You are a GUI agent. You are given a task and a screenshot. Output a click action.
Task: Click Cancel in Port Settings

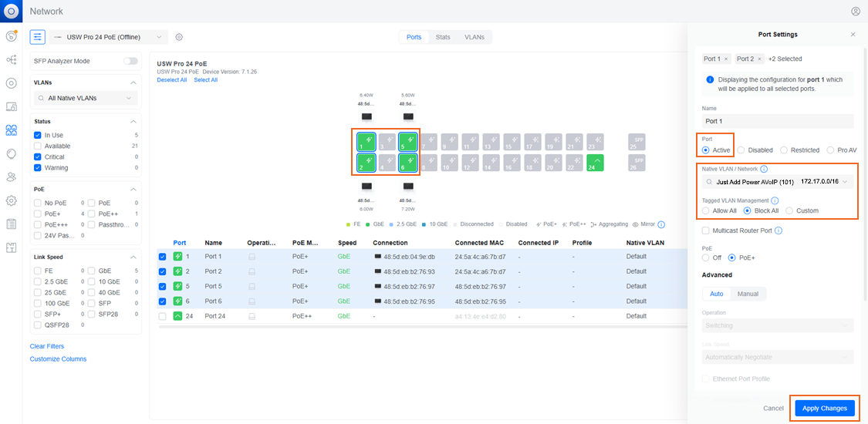coord(773,408)
